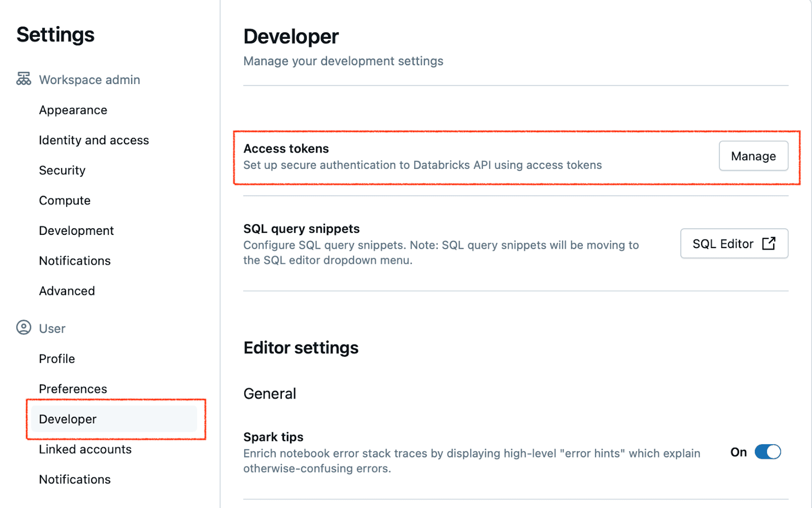
Task: Open the Development settings page
Action: [x=77, y=231]
